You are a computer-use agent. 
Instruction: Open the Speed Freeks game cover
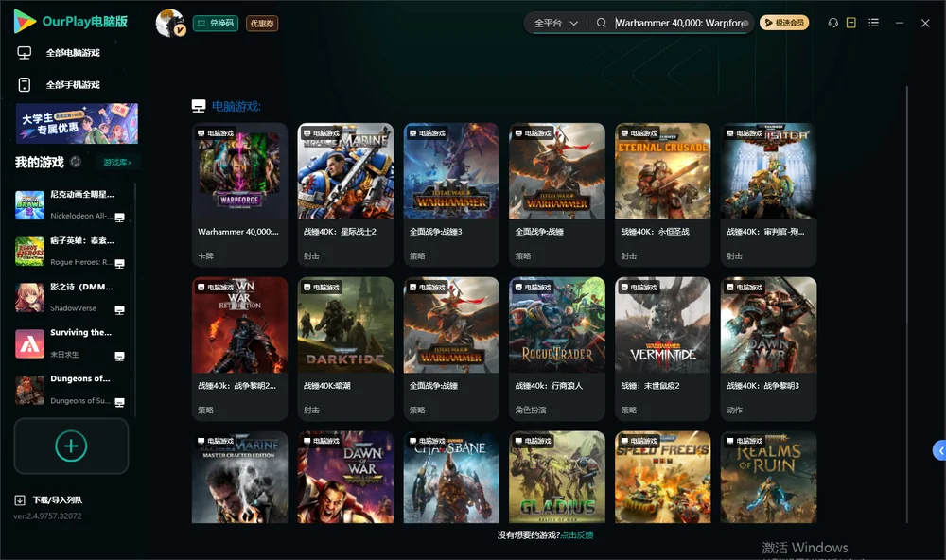pyautogui.click(x=662, y=477)
